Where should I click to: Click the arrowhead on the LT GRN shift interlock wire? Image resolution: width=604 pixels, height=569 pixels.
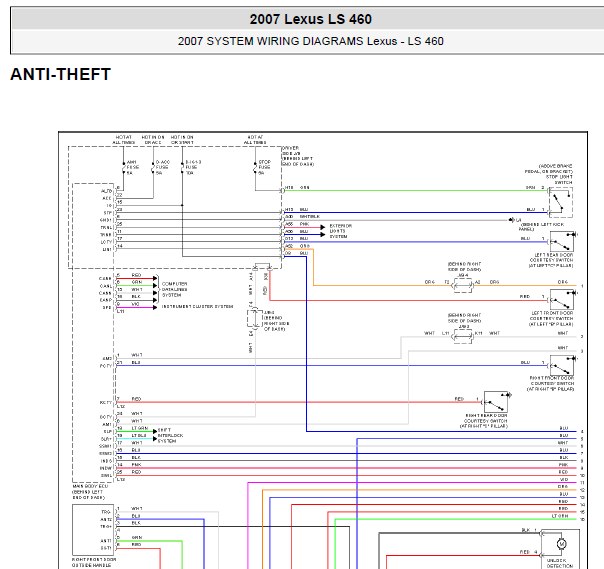pyautogui.click(x=155, y=431)
